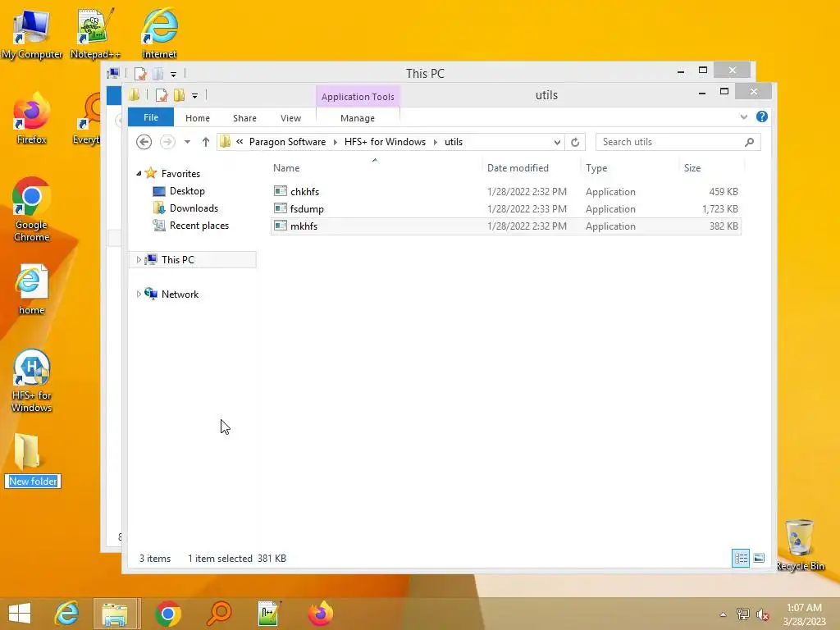Screen dimensions: 840x630
Task: Open the Customize Quick Access Toolbar dropdown in utils
Action: tap(194, 96)
